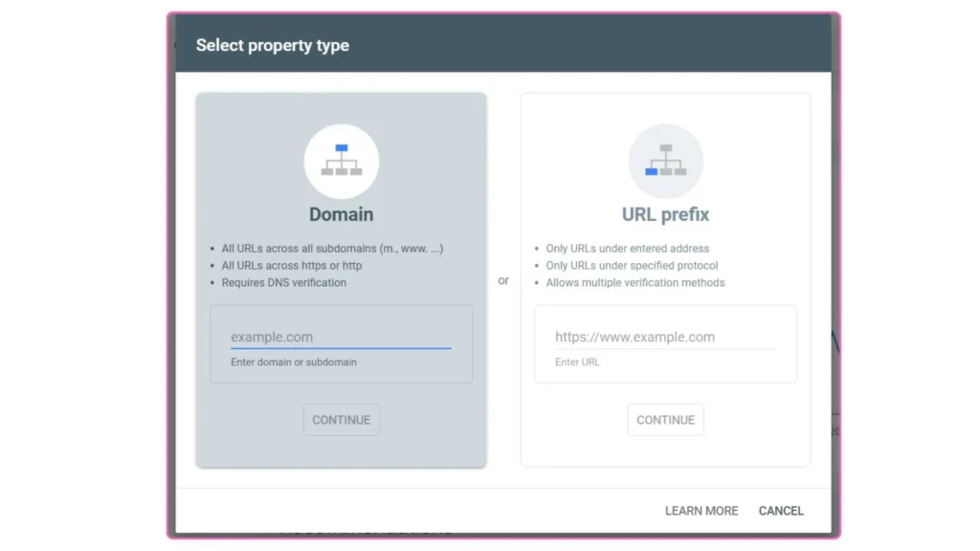Viewport: 980px width, 551px height.
Task: Click 'All URLs across https or http' text
Action: (x=292, y=266)
